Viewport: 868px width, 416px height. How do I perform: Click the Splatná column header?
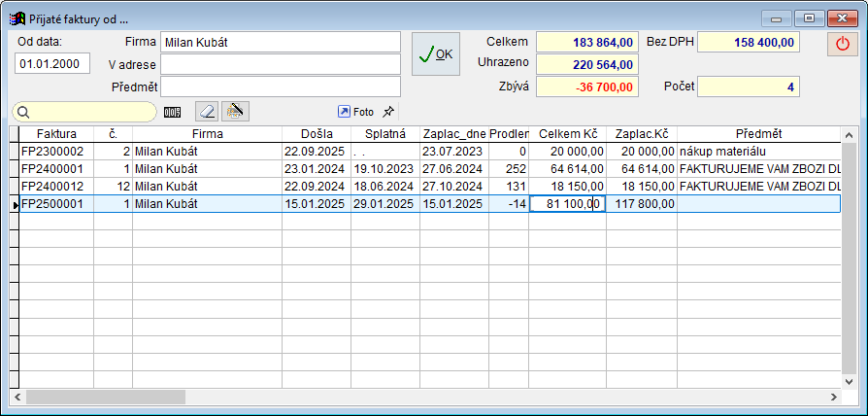click(384, 133)
